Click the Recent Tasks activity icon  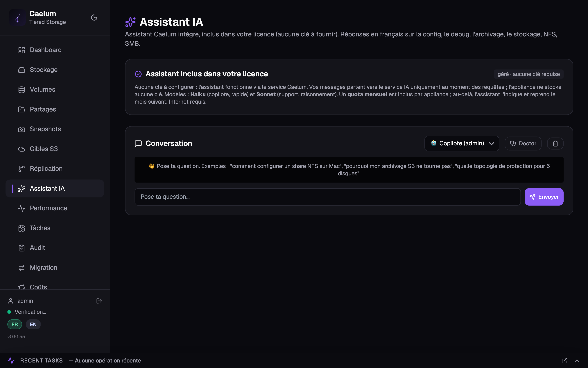pyautogui.click(x=11, y=361)
